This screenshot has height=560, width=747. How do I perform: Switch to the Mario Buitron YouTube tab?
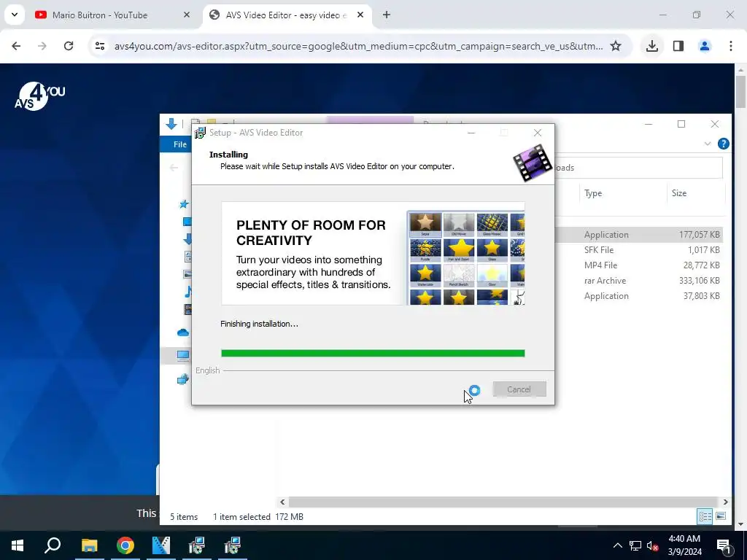tap(100, 15)
